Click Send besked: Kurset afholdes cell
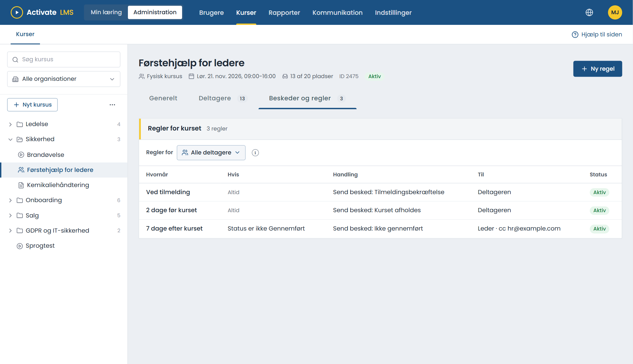 coord(377,210)
